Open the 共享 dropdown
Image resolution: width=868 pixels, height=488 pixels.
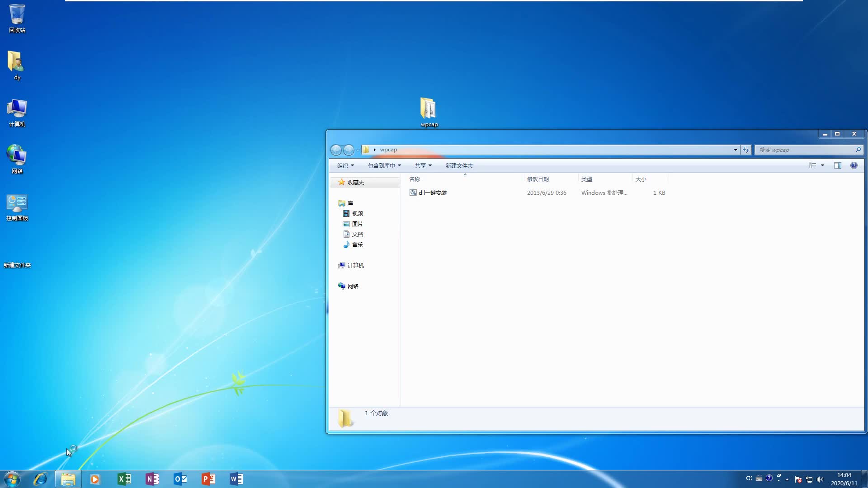422,165
